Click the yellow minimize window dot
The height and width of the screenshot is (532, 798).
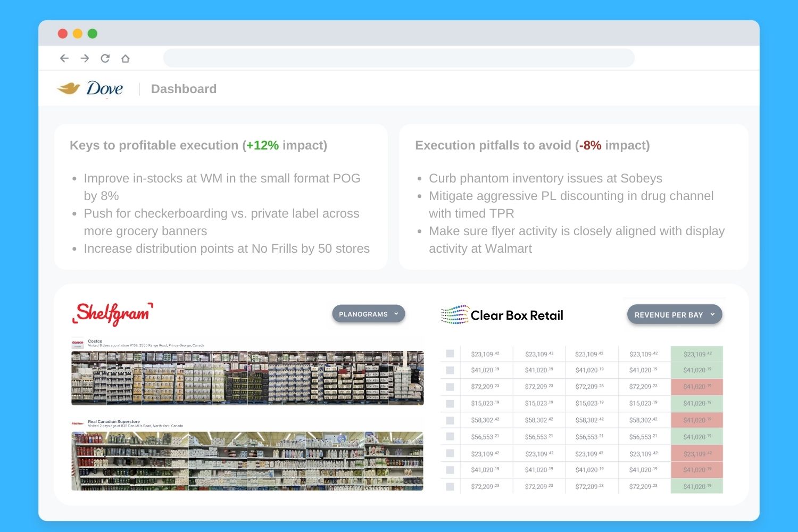point(78,34)
